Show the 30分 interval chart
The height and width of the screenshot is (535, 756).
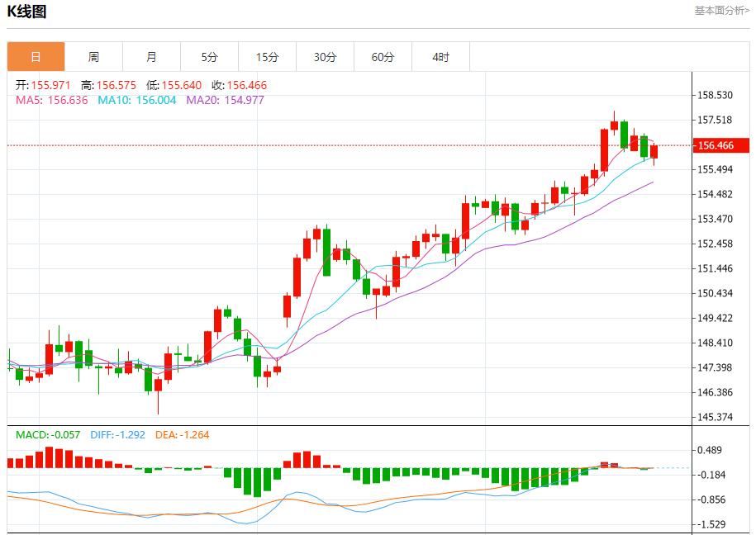pyautogui.click(x=325, y=57)
